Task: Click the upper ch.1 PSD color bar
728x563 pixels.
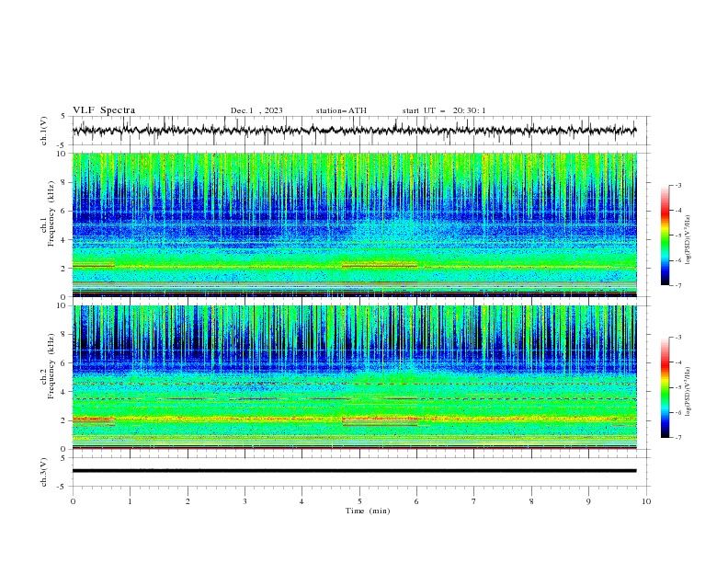Action: (x=665, y=236)
